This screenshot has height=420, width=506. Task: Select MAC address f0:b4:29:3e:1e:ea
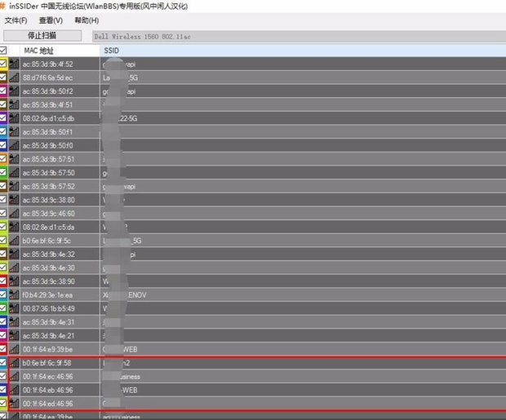tap(47, 295)
